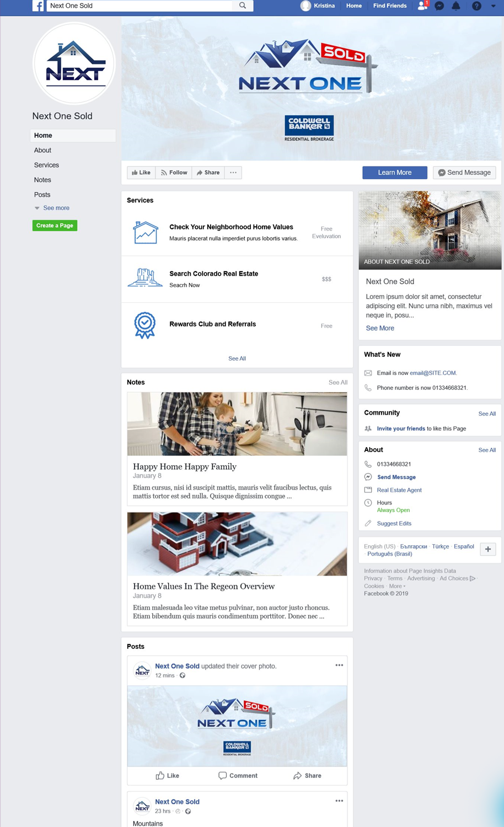Image resolution: width=504 pixels, height=827 pixels.
Task: Follow the page
Action: click(174, 173)
